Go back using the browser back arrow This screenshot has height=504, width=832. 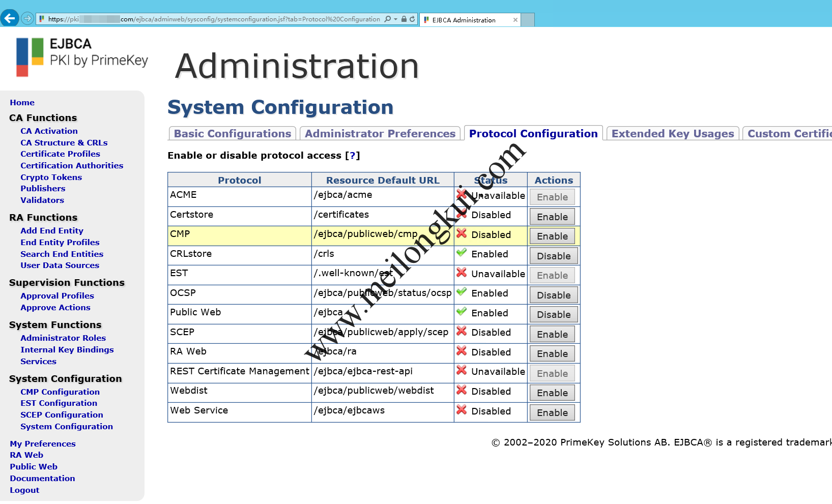pos(10,18)
